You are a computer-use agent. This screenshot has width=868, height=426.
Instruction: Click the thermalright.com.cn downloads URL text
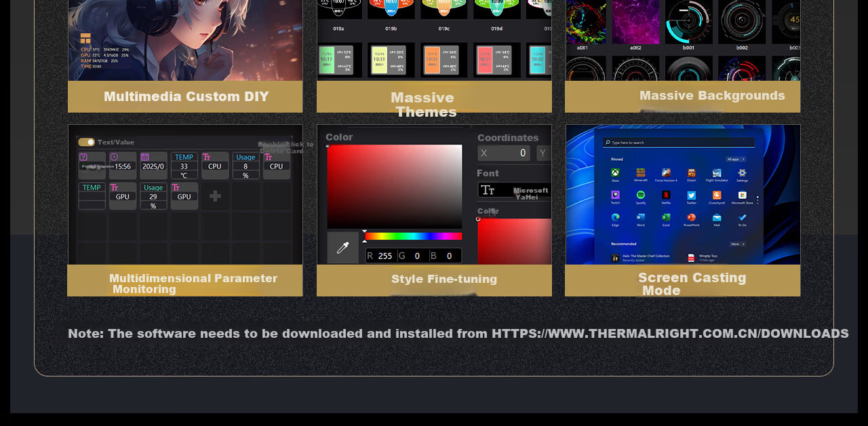670,334
